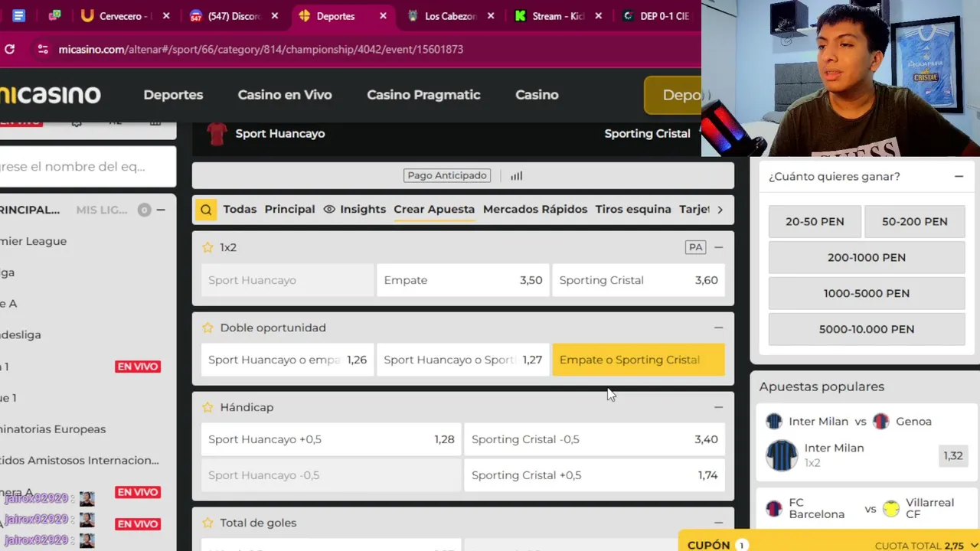Choose the 20-50 PEN win range
980x551 pixels.
pyautogui.click(x=815, y=221)
